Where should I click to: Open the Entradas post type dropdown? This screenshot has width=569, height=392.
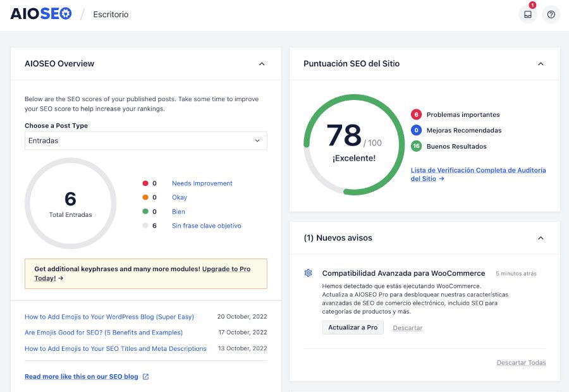(x=146, y=141)
